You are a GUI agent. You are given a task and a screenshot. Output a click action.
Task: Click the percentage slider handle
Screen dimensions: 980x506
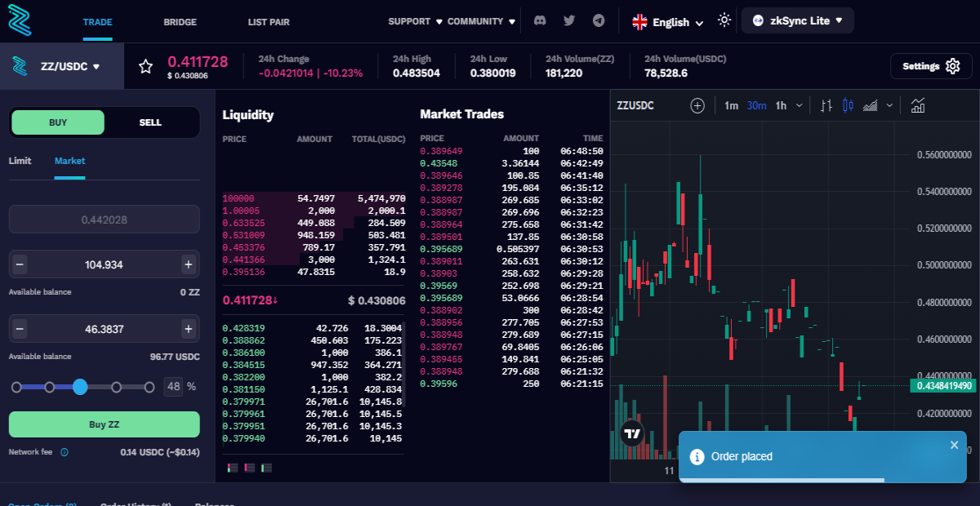click(80, 387)
